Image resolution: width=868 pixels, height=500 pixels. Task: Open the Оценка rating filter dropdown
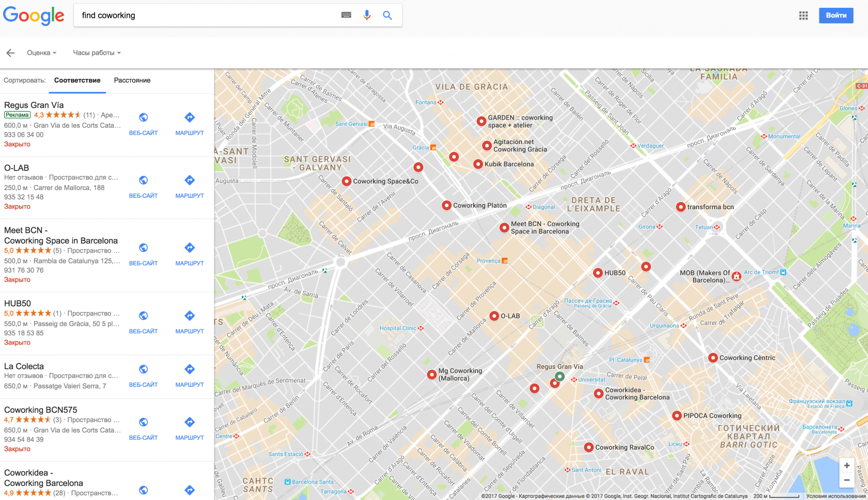41,53
